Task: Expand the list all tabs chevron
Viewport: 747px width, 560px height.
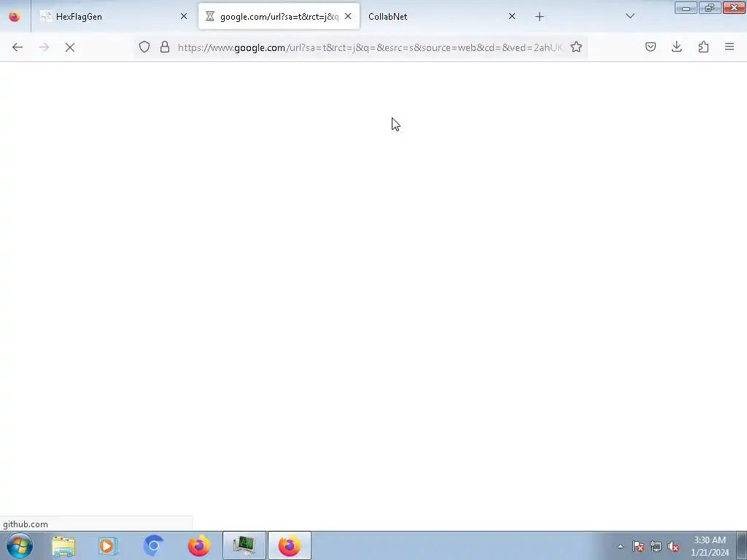Action: [630, 16]
